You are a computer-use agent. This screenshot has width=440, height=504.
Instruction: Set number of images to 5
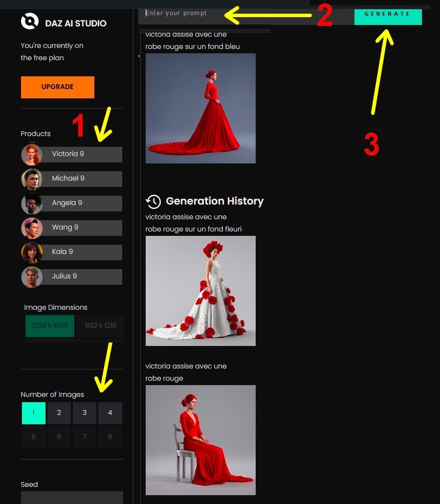pyautogui.click(x=33, y=437)
